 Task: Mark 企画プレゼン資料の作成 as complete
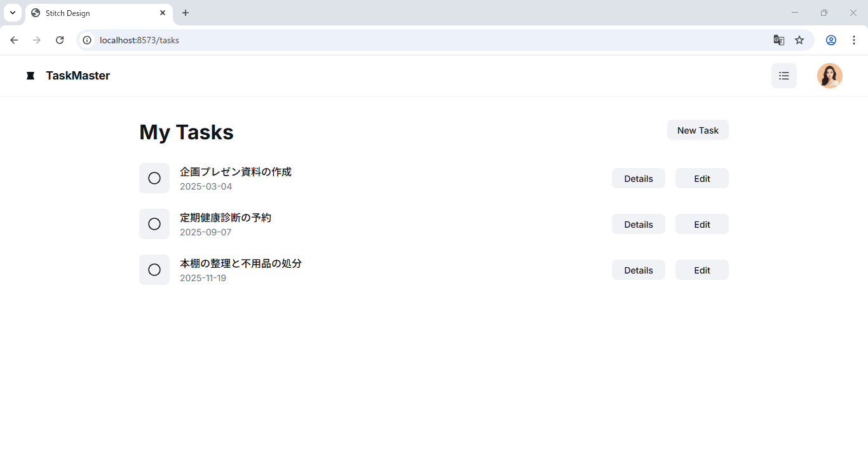pos(154,178)
